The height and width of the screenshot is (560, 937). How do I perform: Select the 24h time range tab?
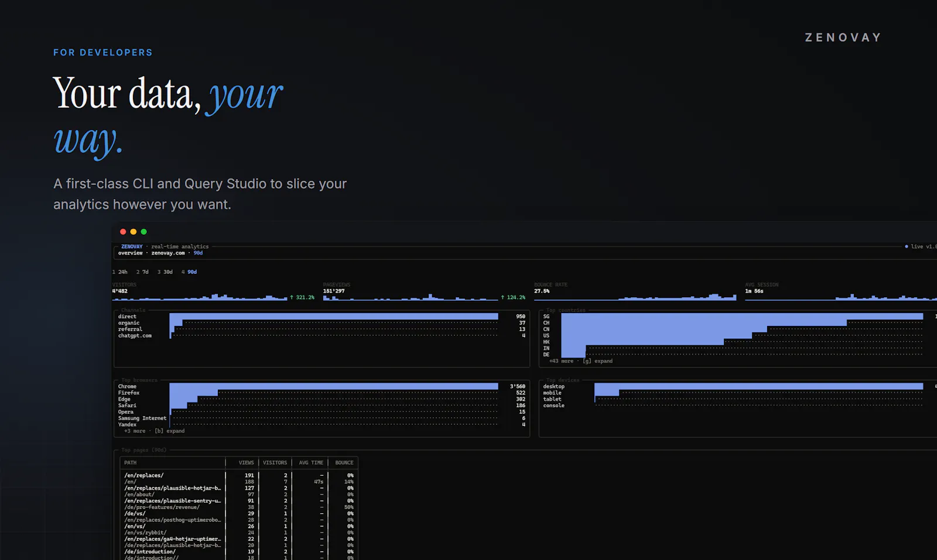coord(120,272)
